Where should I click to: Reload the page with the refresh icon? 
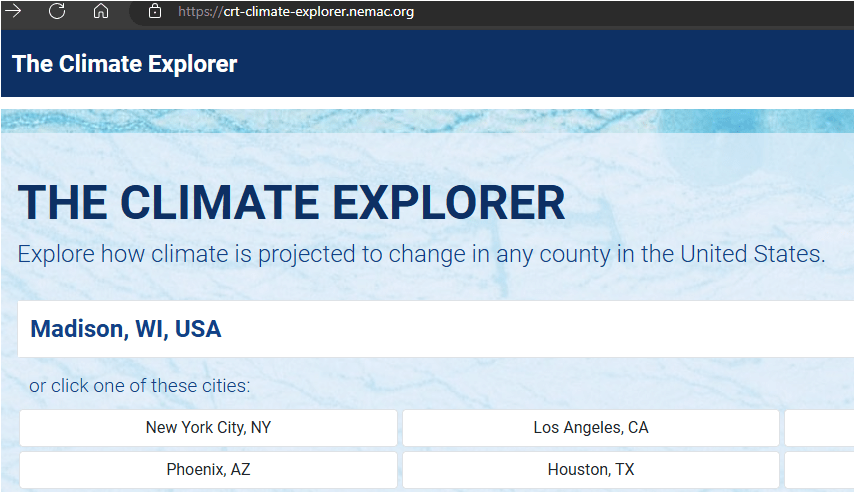click(57, 12)
